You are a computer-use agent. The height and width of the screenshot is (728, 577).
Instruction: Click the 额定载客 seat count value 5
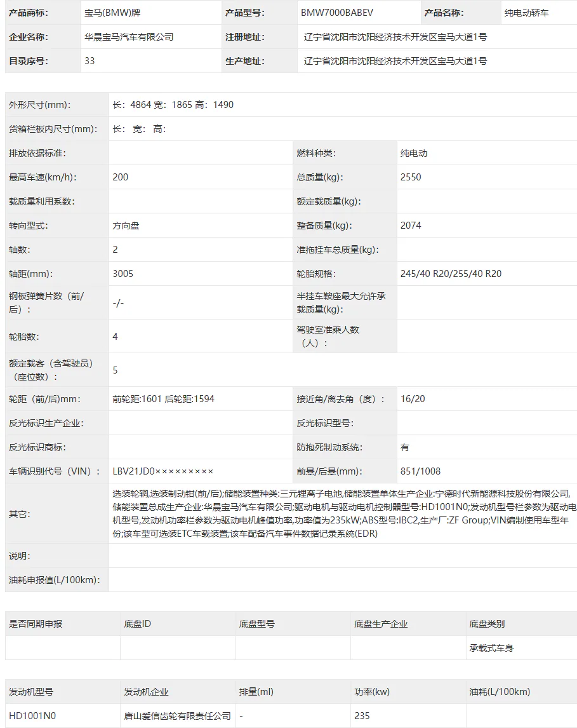point(115,370)
